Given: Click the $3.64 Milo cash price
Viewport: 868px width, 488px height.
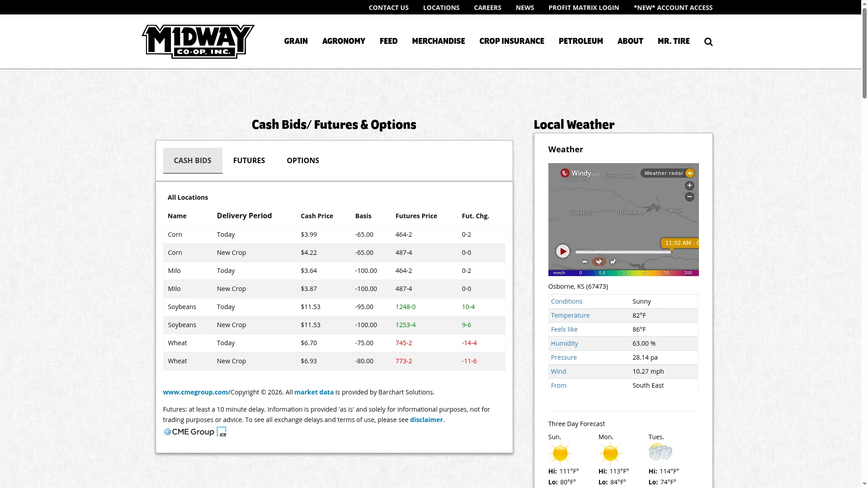Looking at the screenshot, I should coord(309,271).
